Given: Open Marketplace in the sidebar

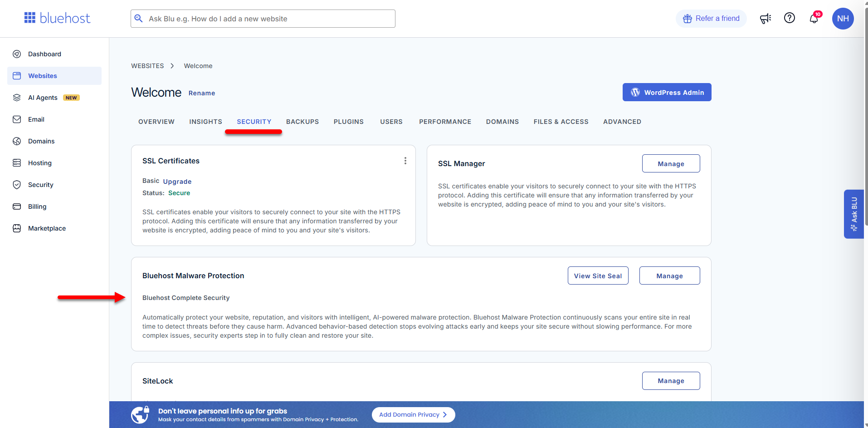Looking at the screenshot, I should coord(54,228).
